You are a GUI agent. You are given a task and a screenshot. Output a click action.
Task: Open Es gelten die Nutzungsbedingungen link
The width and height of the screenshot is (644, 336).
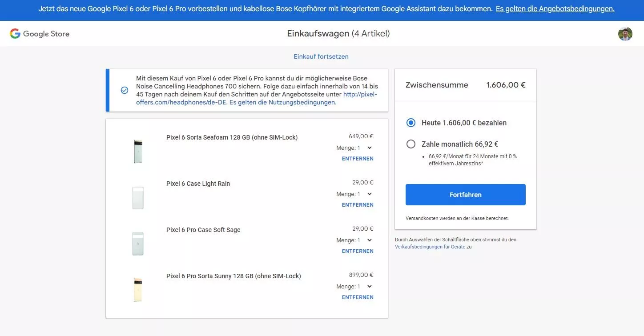click(x=283, y=102)
